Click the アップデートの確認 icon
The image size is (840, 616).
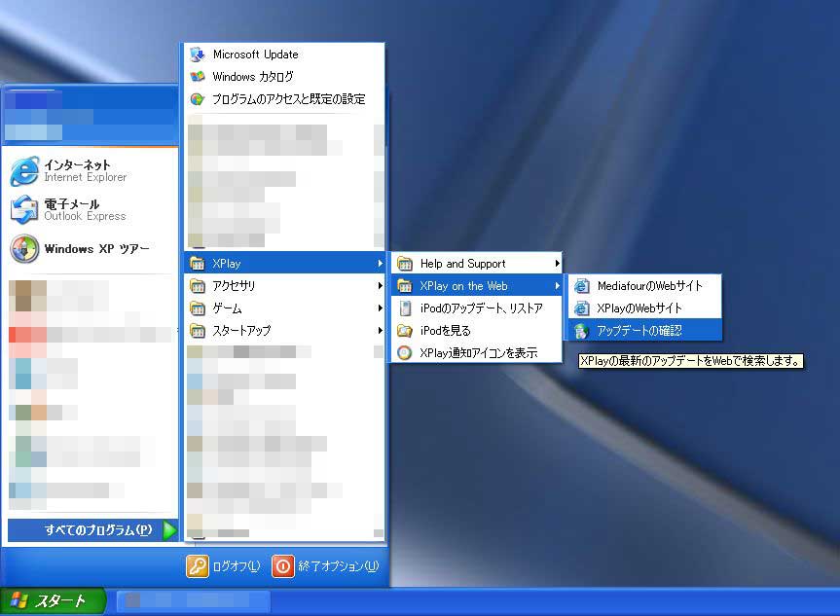coord(582,331)
